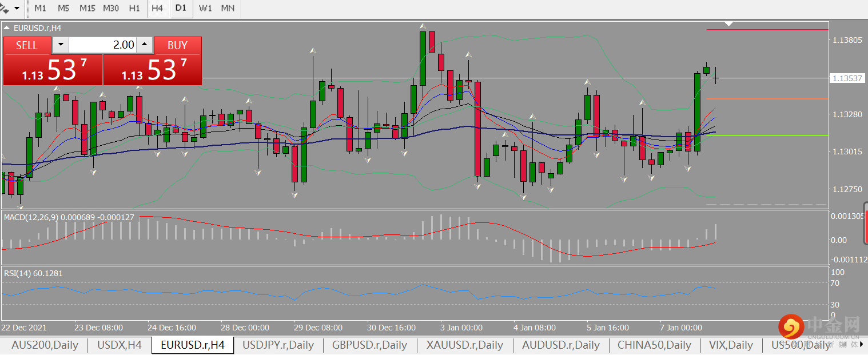Select the red horizontal line near 1.13805
Image resolution: width=868 pixels, height=355 pixels.
[767, 29]
